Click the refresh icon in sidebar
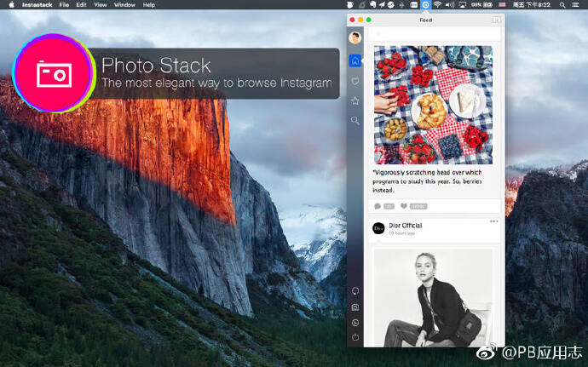 pos(355,291)
